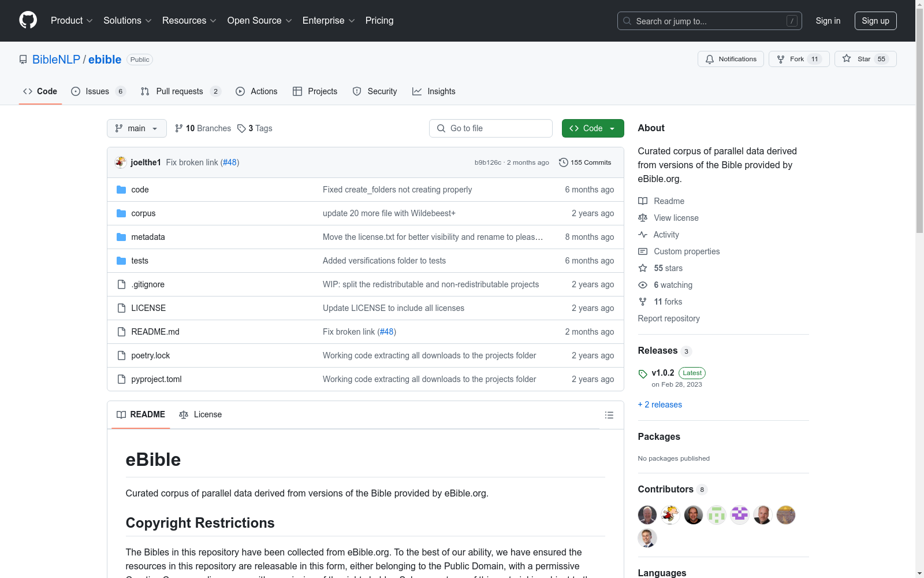View the 11 forks list

coord(660,302)
